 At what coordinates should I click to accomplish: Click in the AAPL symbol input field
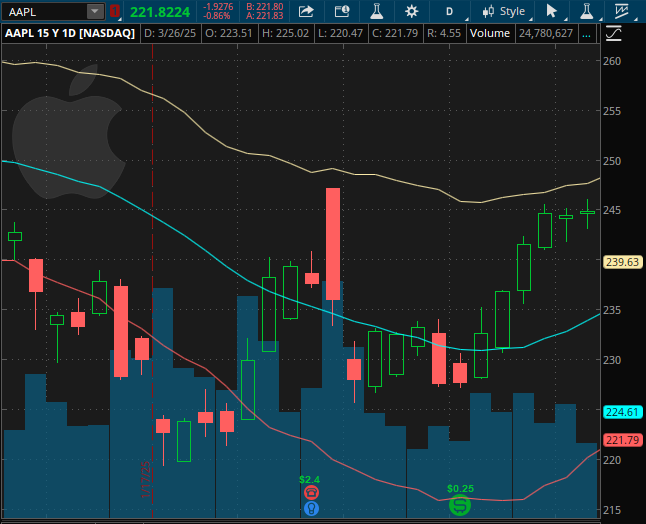tap(45, 11)
